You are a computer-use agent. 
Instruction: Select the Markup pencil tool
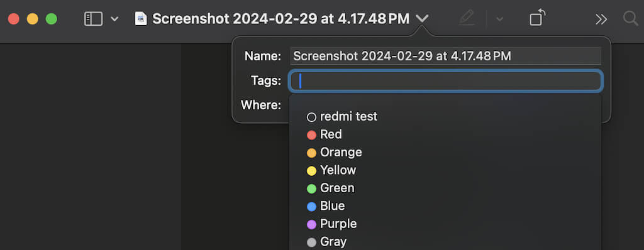[467, 18]
